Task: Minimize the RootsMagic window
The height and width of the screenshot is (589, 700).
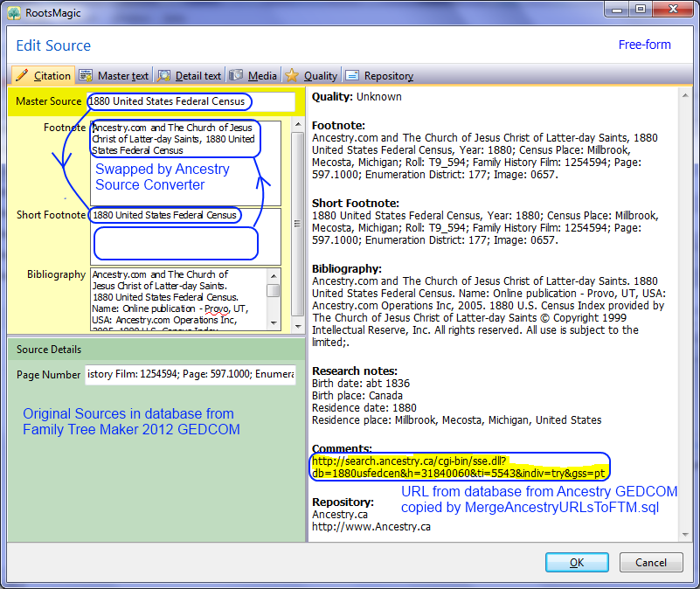Action: (617, 10)
